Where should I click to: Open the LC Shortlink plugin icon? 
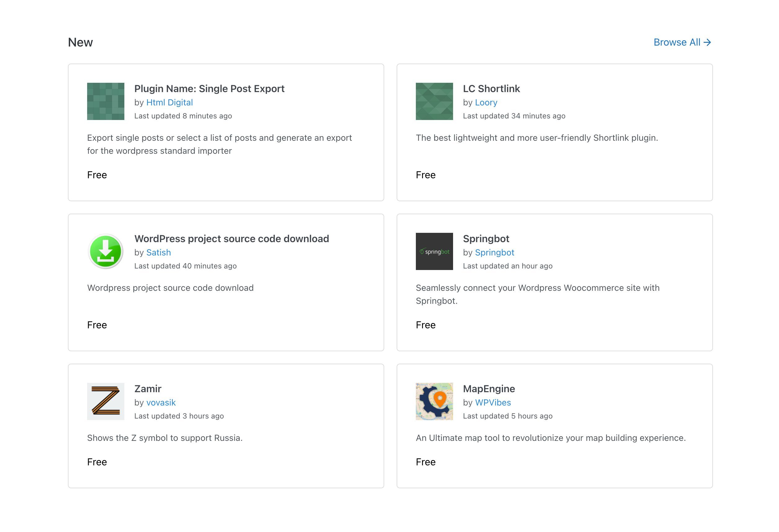434,101
